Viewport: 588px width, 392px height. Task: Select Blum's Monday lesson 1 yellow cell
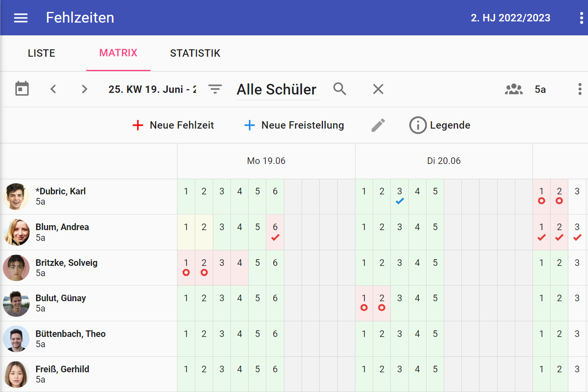(186, 232)
